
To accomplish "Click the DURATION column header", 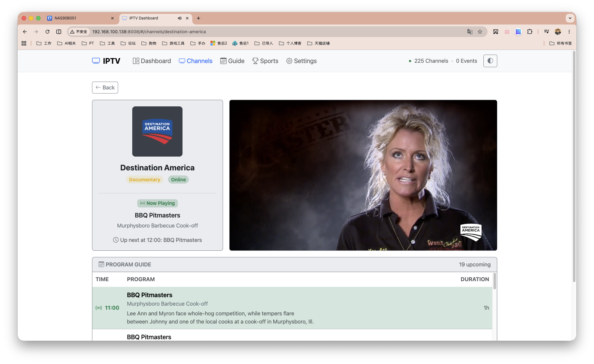I will click(475, 279).
